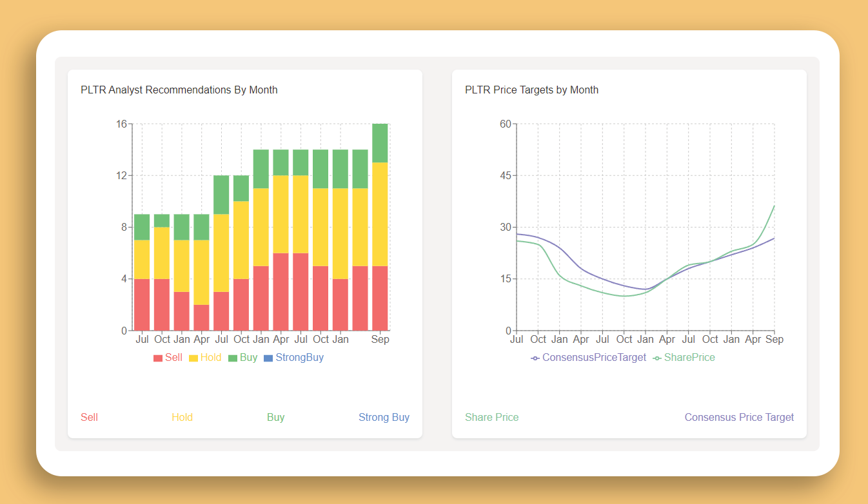Select the 'Strong Buy' label below the bar chart

(384, 417)
